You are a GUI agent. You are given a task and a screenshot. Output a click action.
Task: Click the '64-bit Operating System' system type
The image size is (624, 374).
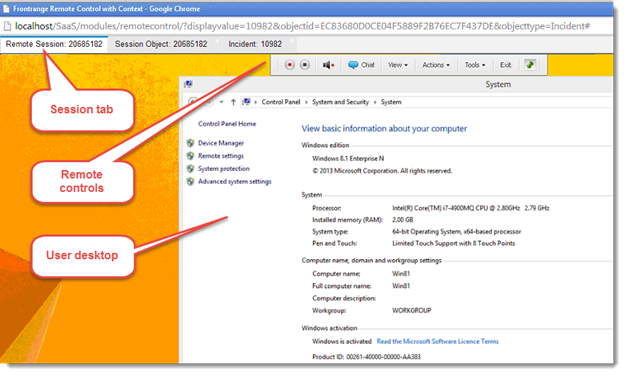coord(456,232)
